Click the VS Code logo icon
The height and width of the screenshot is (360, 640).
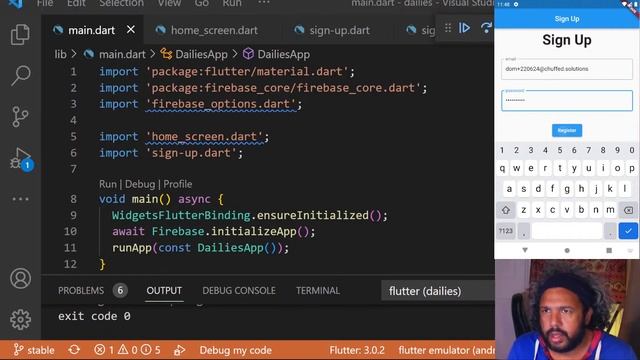pos(16,4)
